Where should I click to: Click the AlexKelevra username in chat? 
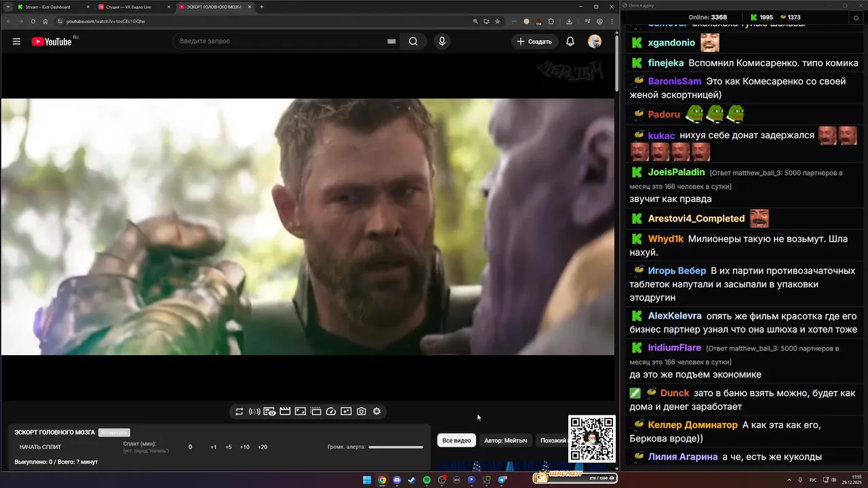pos(675,316)
